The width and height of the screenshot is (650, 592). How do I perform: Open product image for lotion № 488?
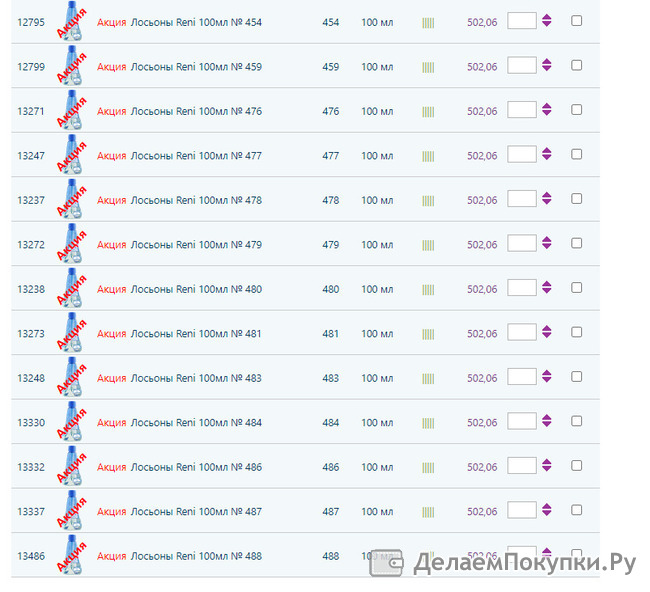(71, 555)
